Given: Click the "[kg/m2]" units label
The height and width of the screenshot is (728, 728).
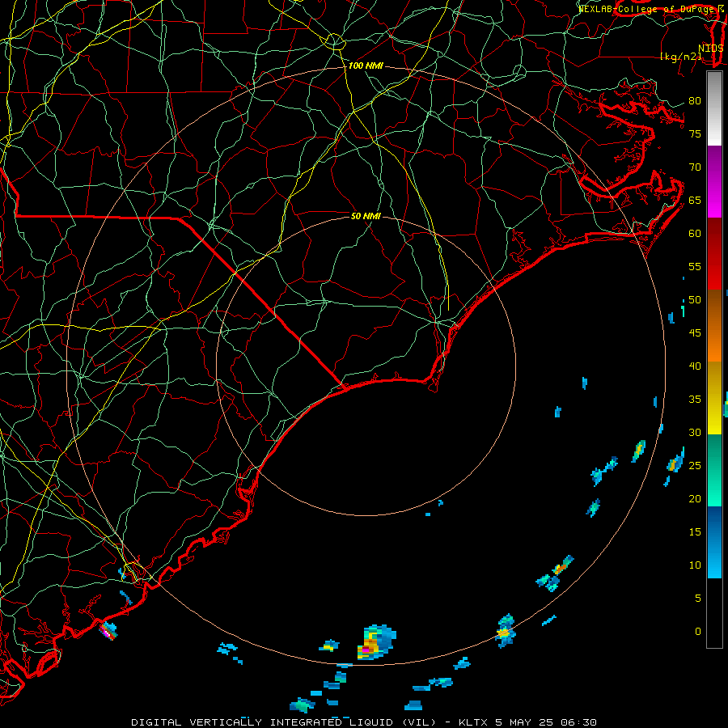Looking at the screenshot, I should (x=681, y=57).
